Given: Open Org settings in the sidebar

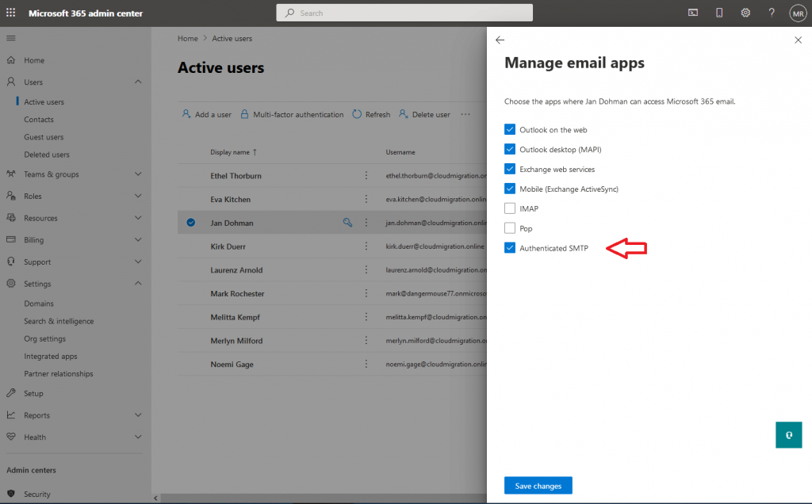Looking at the screenshot, I should click(x=45, y=339).
